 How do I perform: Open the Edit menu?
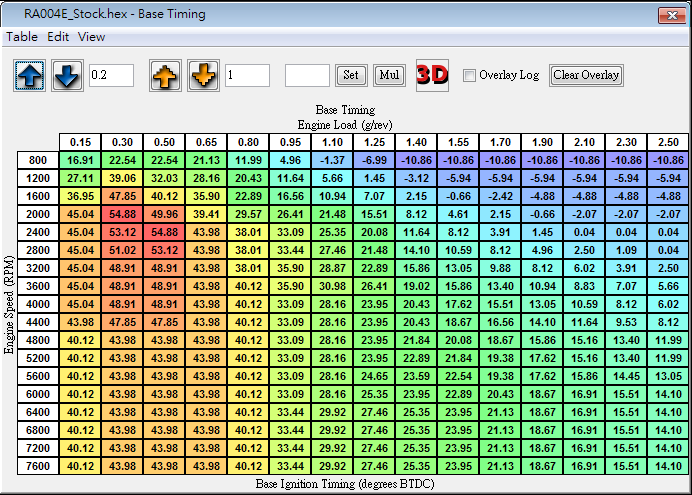58,37
